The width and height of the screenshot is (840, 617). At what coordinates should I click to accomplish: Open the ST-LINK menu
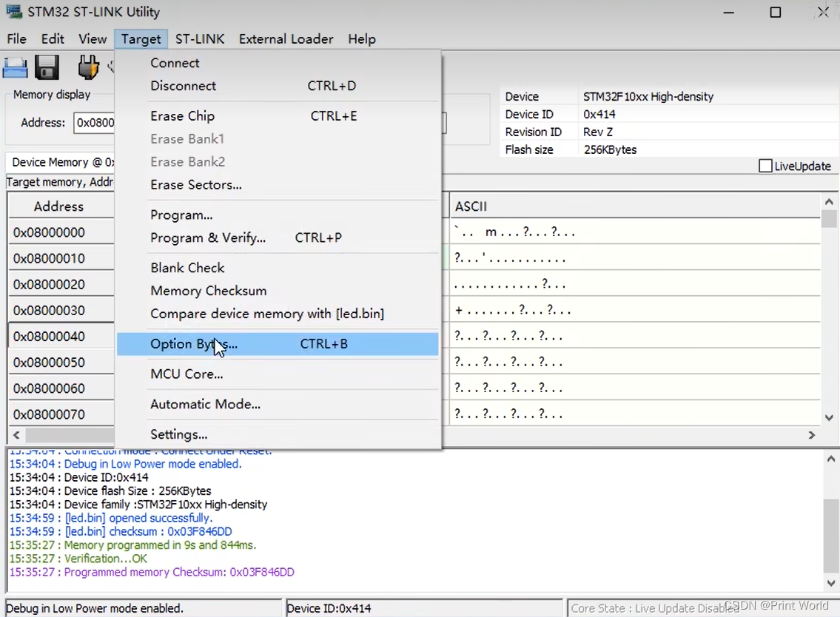click(x=200, y=39)
